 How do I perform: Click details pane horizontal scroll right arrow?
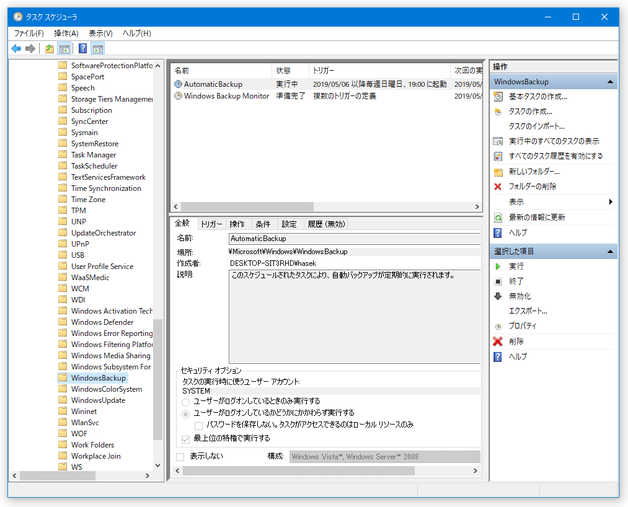click(475, 471)
